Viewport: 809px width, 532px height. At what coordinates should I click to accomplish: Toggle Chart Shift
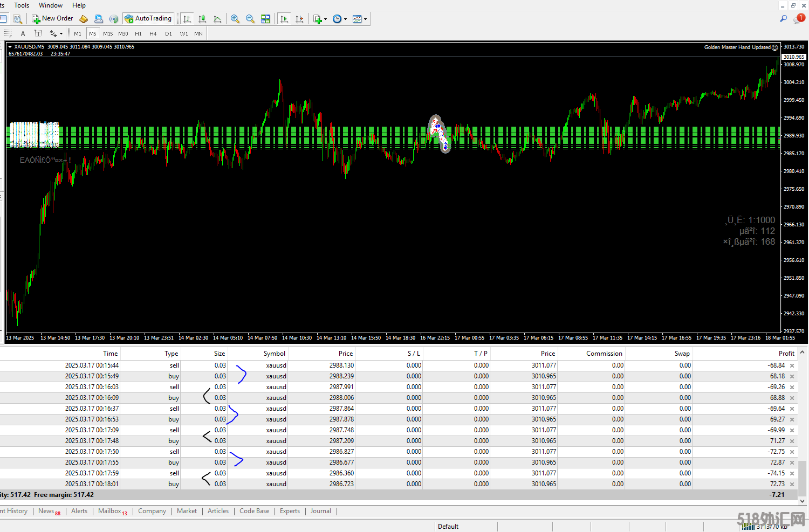tap(299, 19)
